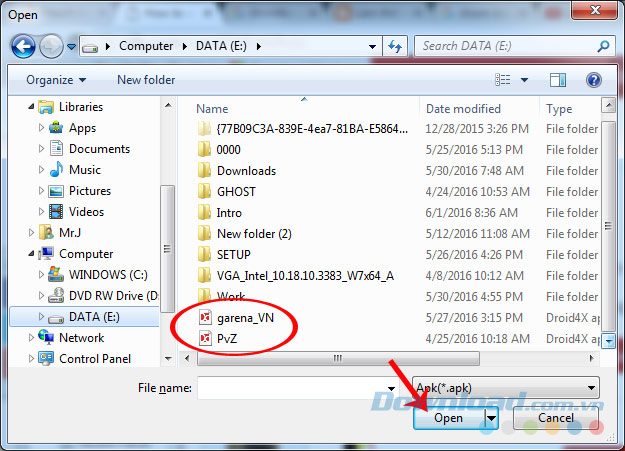Click New folder
This screenshot has width=625, height=451.
pos(146,80)
